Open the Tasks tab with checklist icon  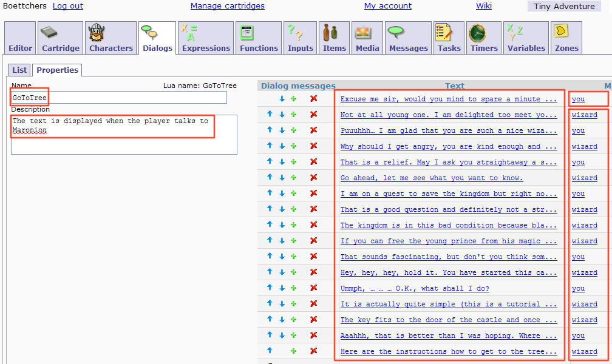pos(449,38)
